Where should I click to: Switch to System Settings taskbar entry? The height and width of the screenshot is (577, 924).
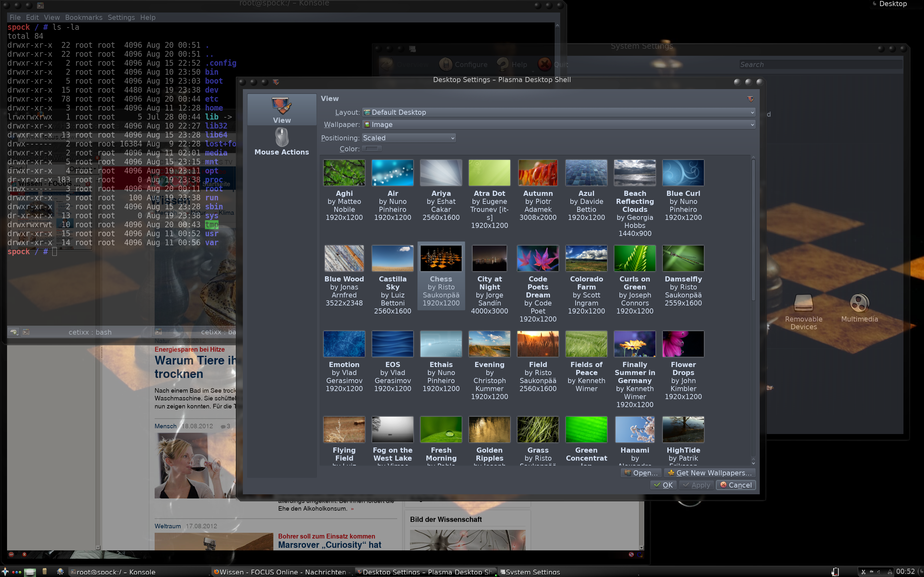coord(531,572)
